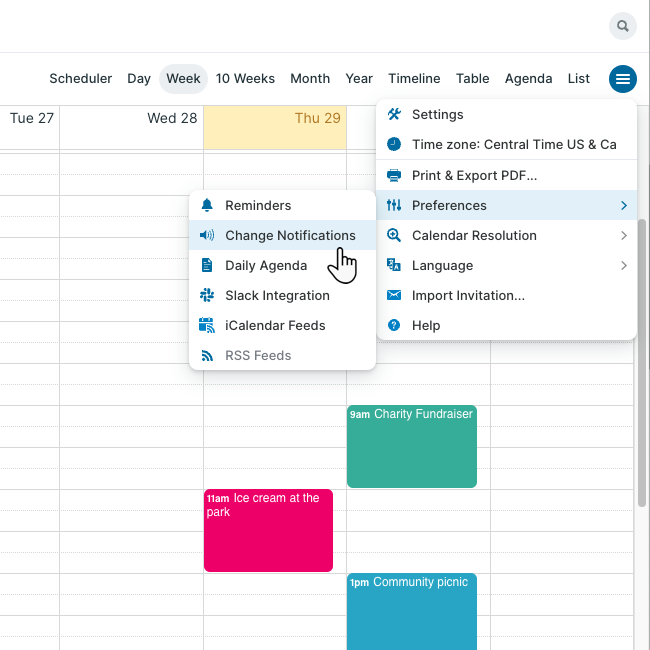Select Preferences menu item
Viewport: 650px width, 650px height.
click(506, 205)
